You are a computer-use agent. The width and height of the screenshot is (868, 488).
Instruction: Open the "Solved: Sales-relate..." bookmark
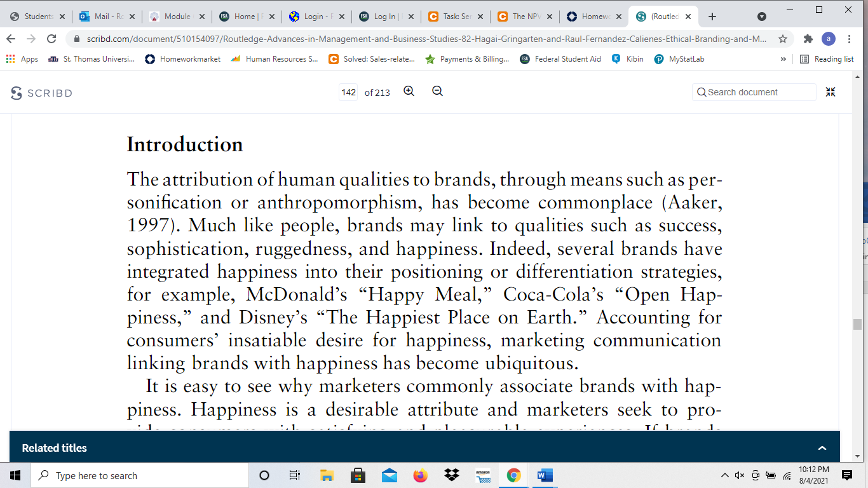pyautogui.click(x=372, y=59)
